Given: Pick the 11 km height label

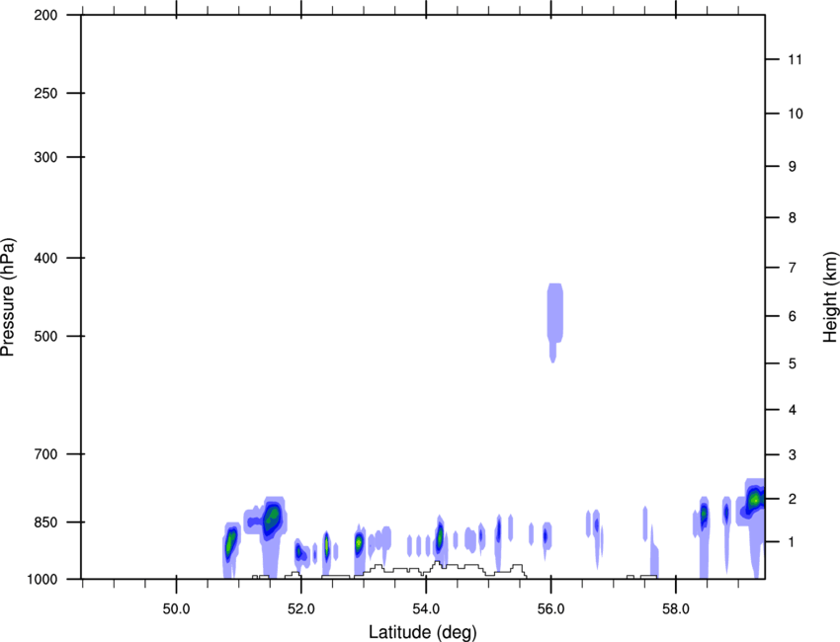Looking at the screenshot, I should pos(795,59).
